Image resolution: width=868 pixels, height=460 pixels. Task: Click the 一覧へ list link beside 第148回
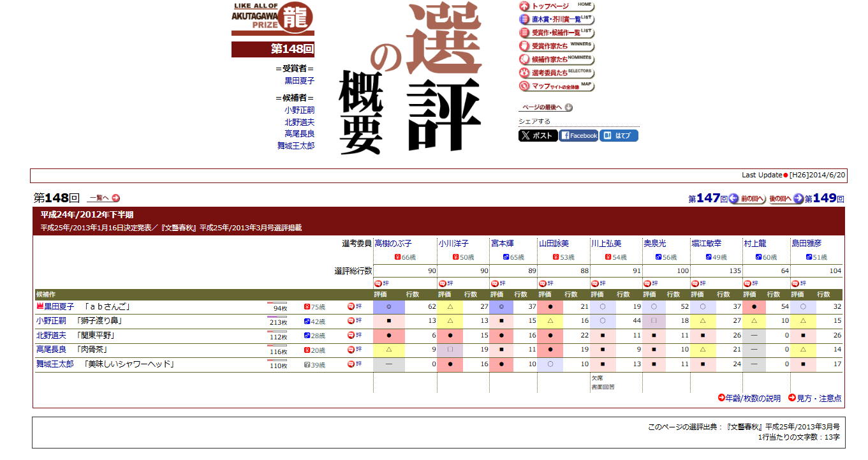point(103,198)
